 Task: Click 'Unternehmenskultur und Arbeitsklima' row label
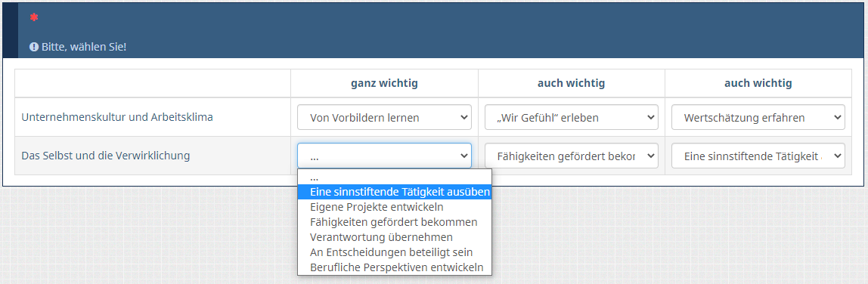pos(116,117)
